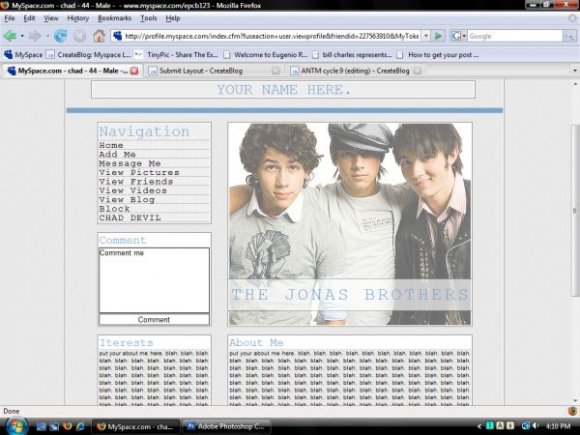Switch to Adobe Photoshop taskbar button
580x435 pixels.
coord(226,426)
